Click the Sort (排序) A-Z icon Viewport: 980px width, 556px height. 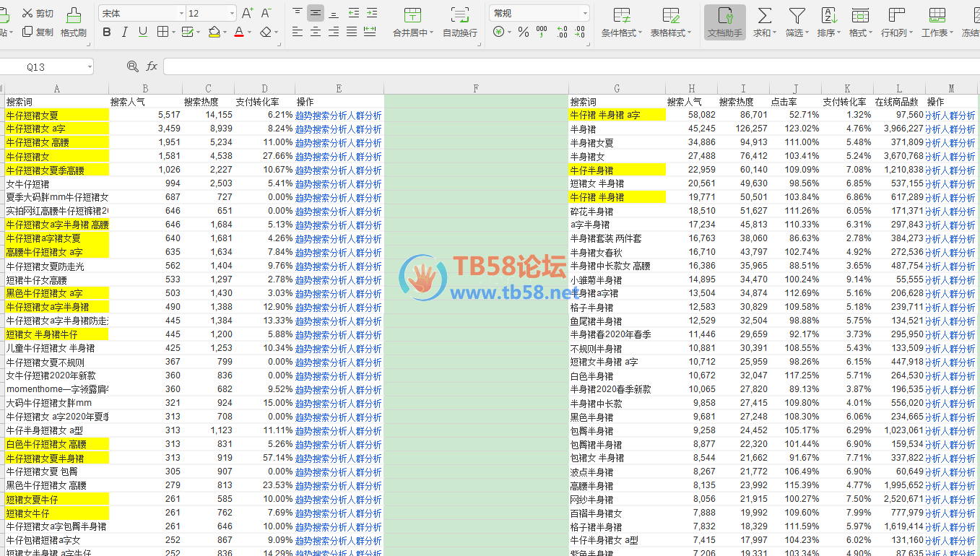click(x=828, y=16)
